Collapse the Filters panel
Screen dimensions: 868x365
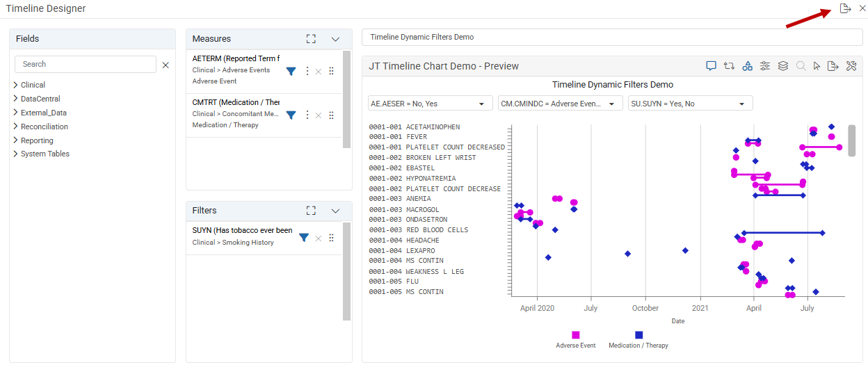[x=335, y=211]
